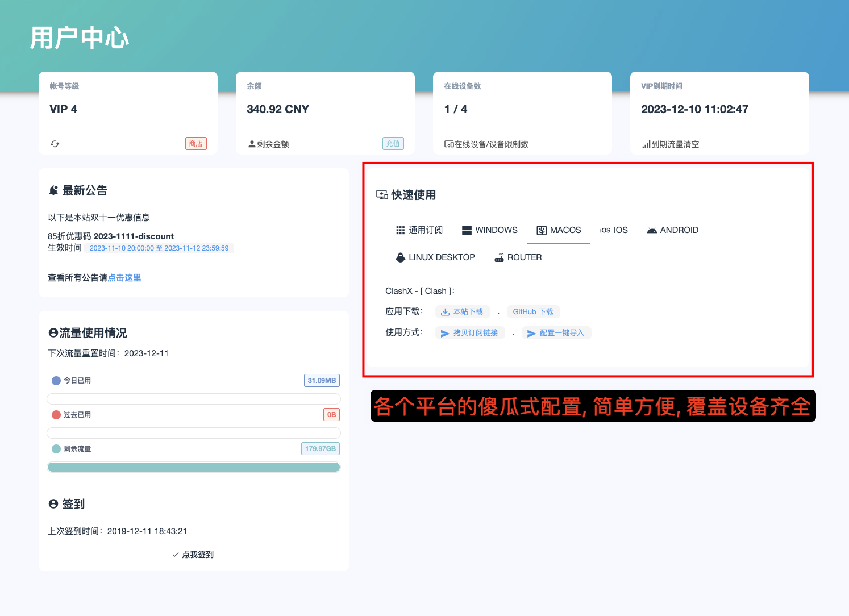This screenshot has width=849, height=616.
Task: Open the ANDROID tab
Action: [x=673, y=230]
